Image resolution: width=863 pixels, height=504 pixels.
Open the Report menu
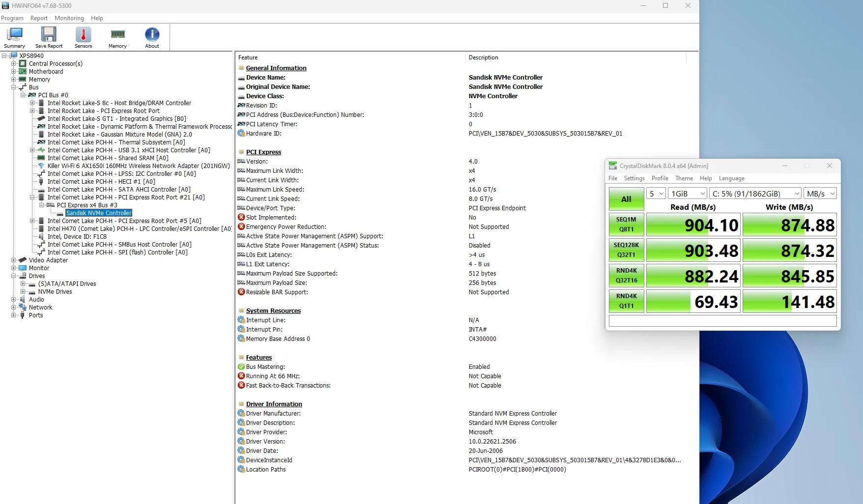coord(39,18)
